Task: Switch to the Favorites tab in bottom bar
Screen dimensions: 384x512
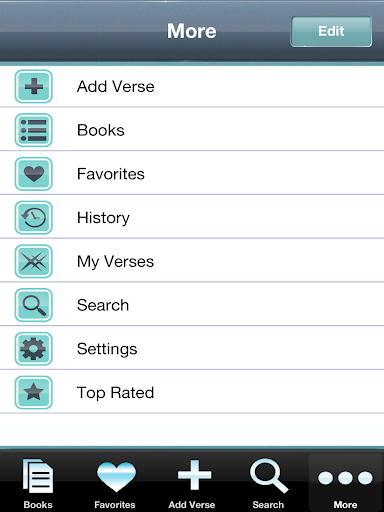Action: tap(115, 483)
